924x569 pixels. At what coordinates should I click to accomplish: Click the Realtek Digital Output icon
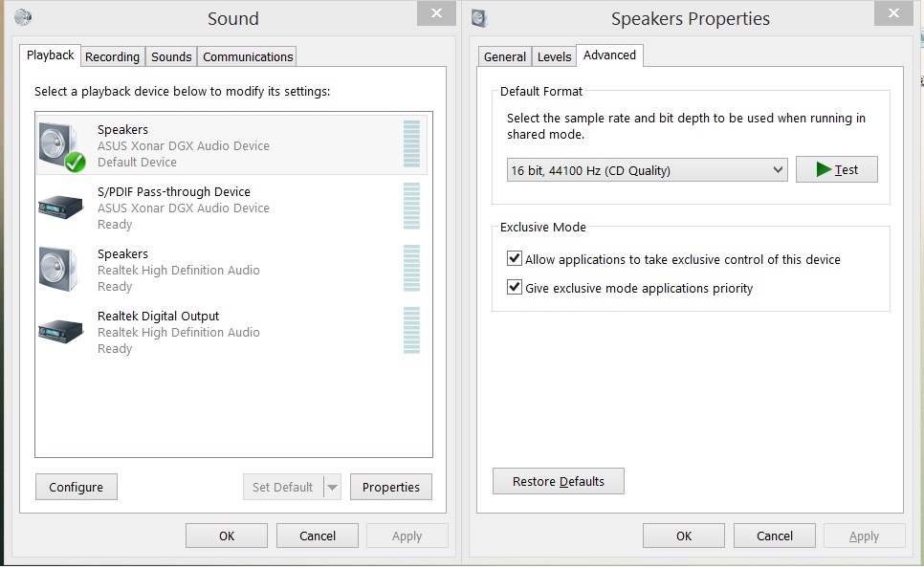(59, 331)
